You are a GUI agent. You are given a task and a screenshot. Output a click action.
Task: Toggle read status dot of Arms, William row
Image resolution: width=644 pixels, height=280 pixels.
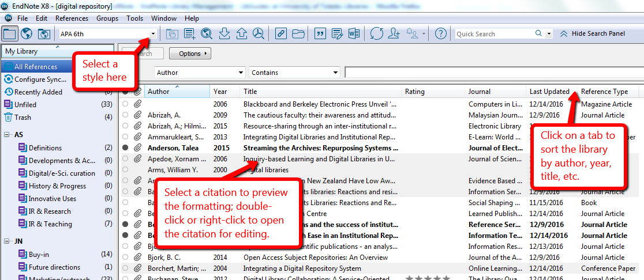click(x=125, y=170)
